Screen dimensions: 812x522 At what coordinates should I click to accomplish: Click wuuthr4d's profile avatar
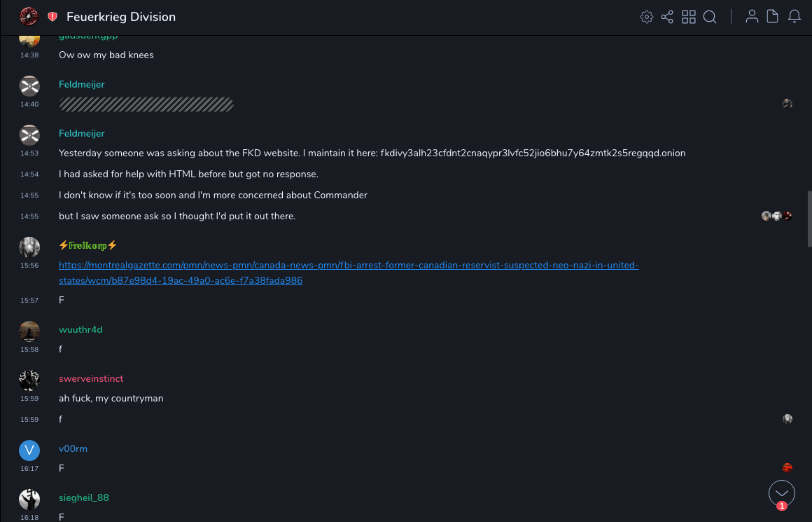tap(29, 331)
